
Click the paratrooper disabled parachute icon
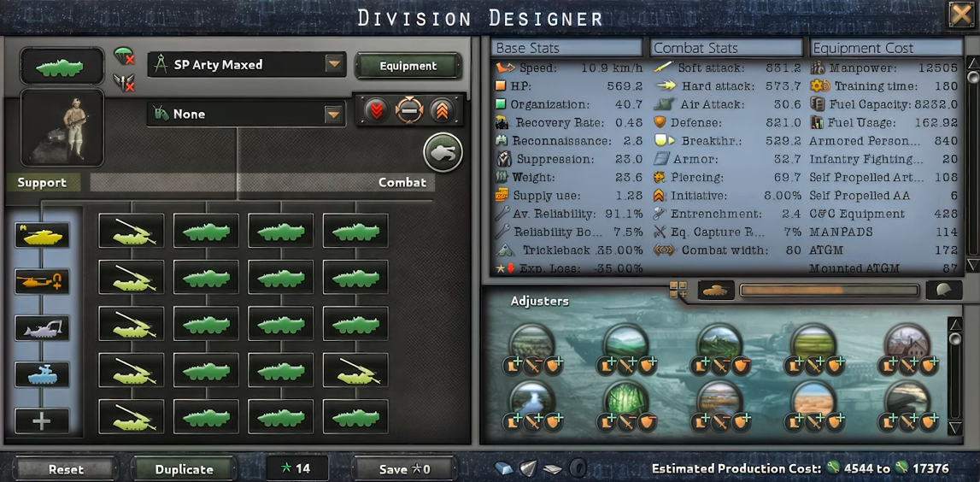[x=125, y=57]
